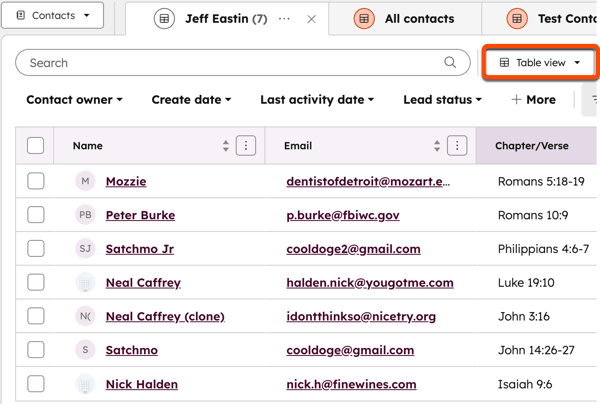Sort contacts by the Name column arrows

click(x=226, y=146)
